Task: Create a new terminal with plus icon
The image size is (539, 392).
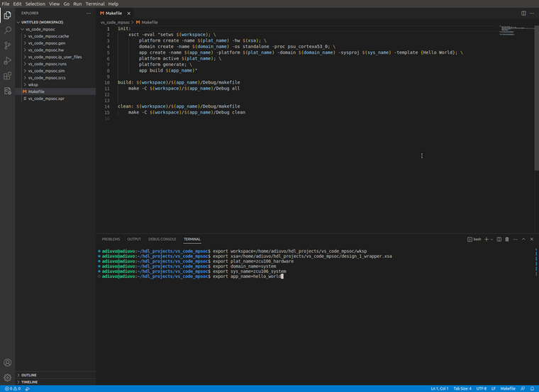Action: (x=486, y=239)
